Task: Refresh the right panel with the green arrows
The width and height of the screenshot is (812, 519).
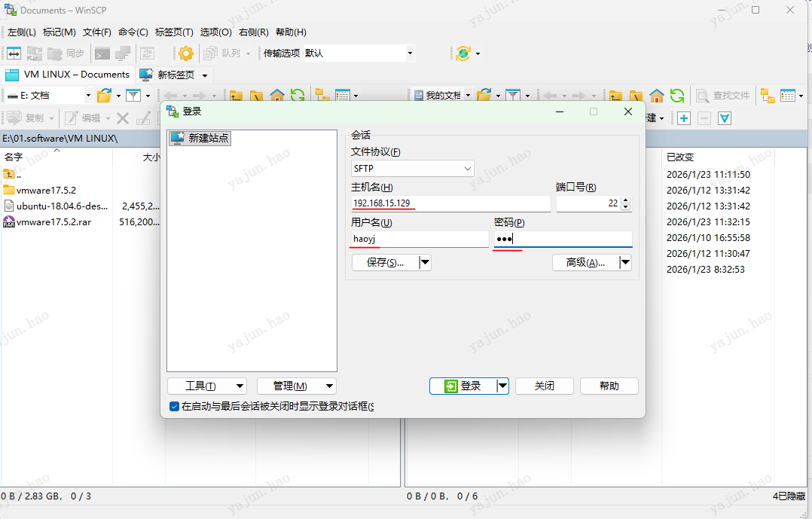Action: 677,96
